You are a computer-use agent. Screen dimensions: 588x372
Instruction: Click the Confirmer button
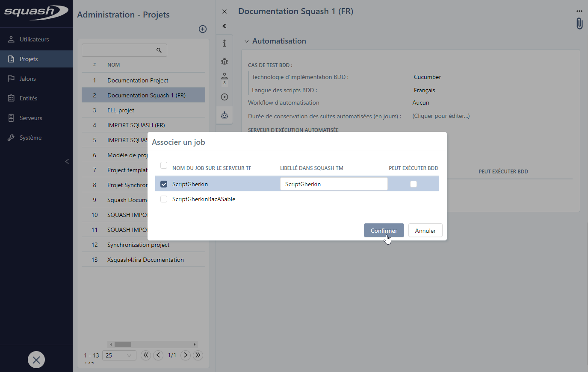click(384, 231)
